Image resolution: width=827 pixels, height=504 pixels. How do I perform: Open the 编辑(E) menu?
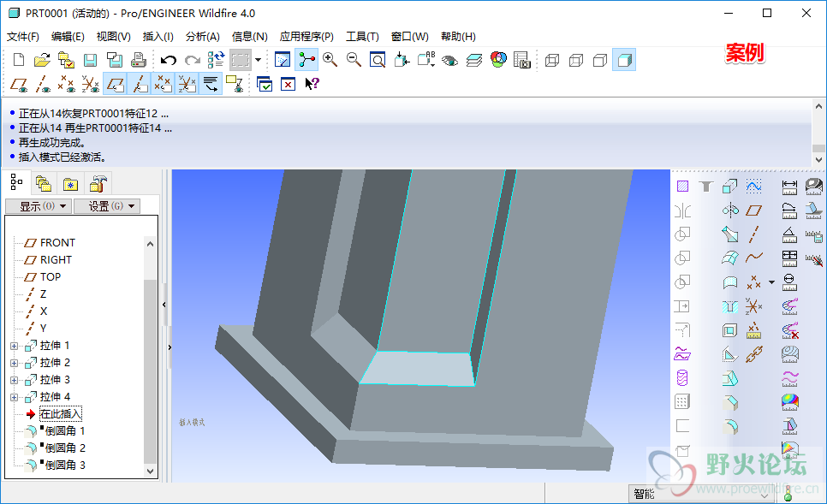(x=68, y=37)
